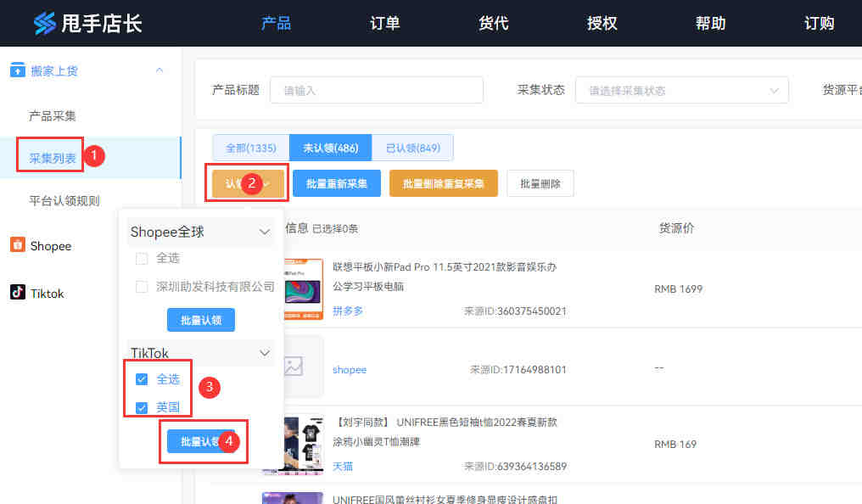
Task: Collapse the 搬家上货 sidebar group
Action: click(160, 70)
